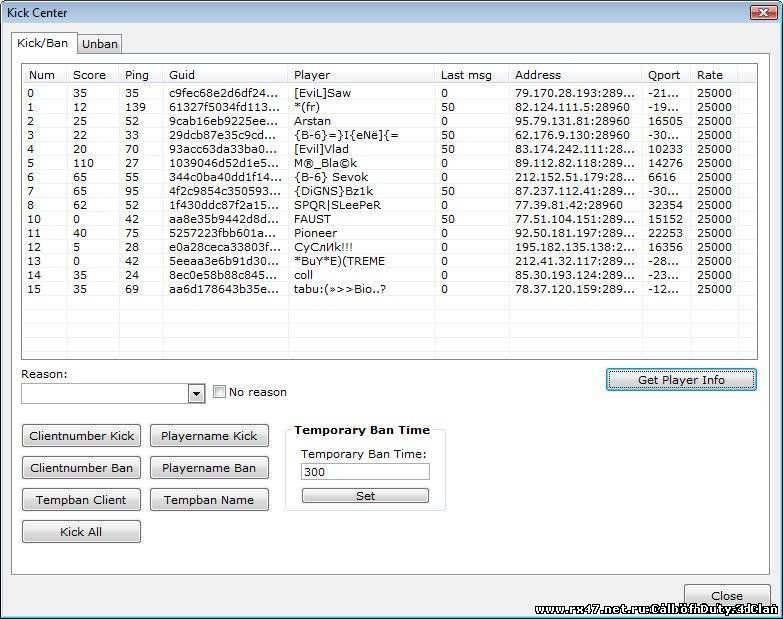783x619 pixels.
Task: Switch to the Unban tab
Action: point(99,44)
